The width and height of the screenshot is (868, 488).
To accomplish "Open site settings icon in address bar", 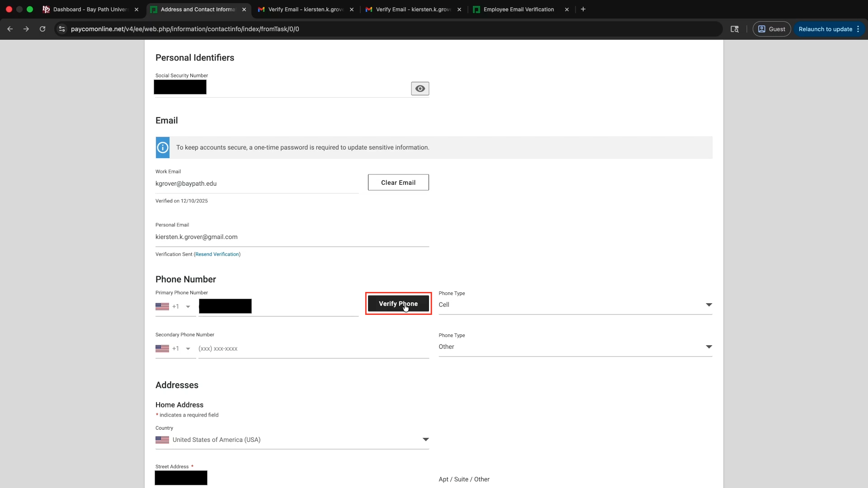I will pos(62,29).
